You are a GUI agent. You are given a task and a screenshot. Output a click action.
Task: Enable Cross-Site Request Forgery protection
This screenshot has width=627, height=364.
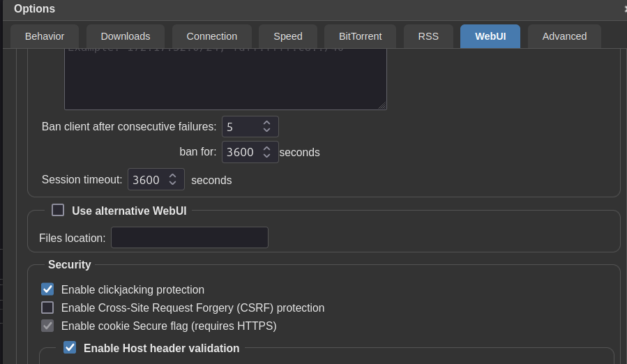(47, 308)
